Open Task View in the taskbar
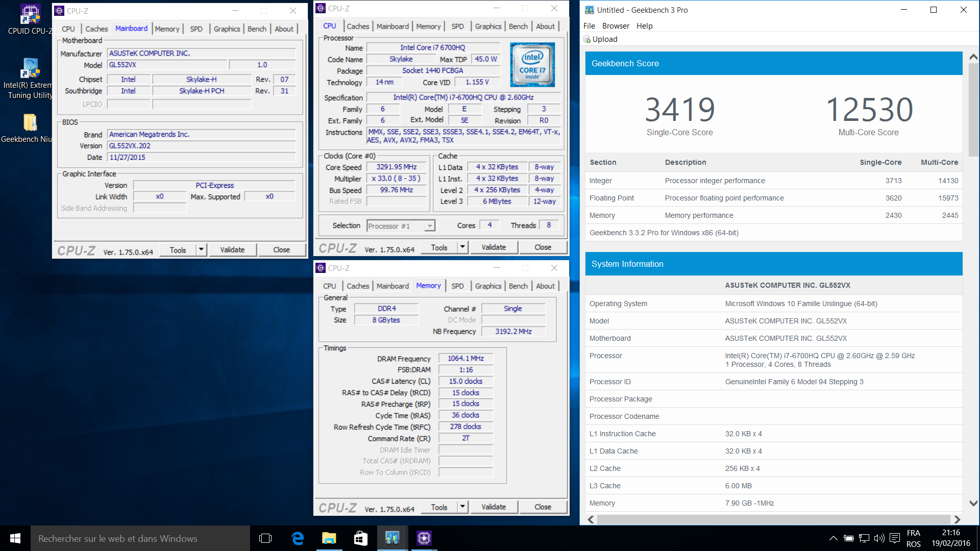Image resolution: width=980 pixels, height=551 pixels. click(x=265, y=538)
